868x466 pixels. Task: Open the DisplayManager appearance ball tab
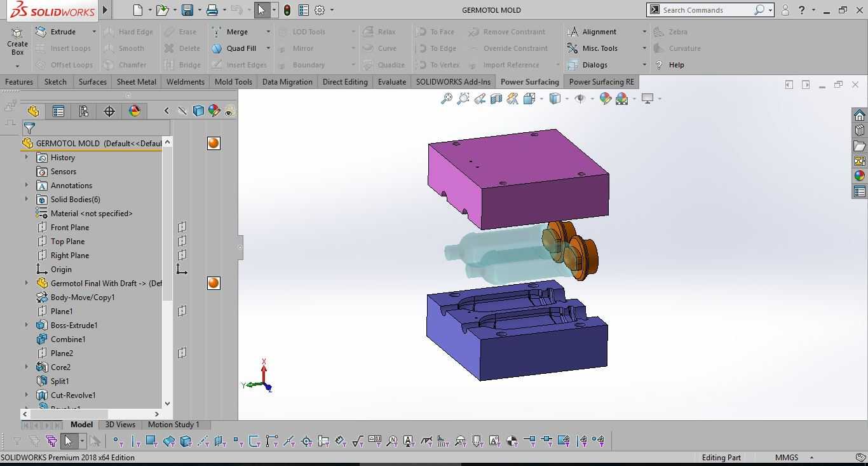[x=135, y=111]
